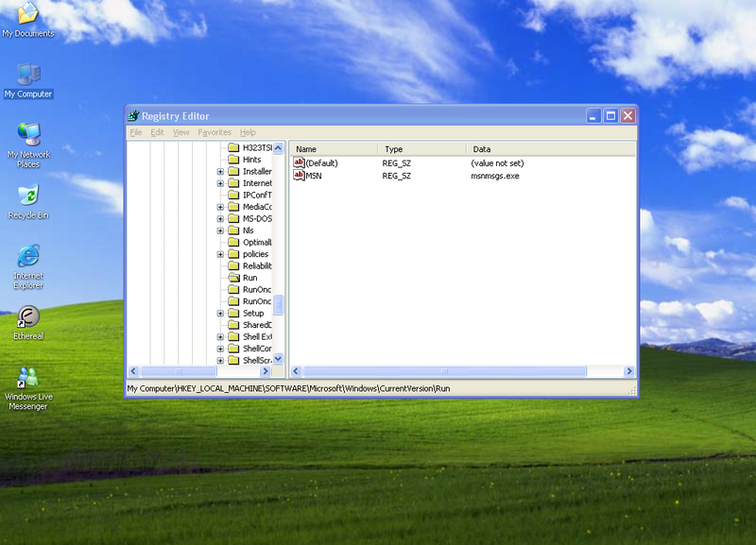This screenshot has height=545, width=756.
Task: Select the MS-DOS key label in tree
Action: [257, 218]
